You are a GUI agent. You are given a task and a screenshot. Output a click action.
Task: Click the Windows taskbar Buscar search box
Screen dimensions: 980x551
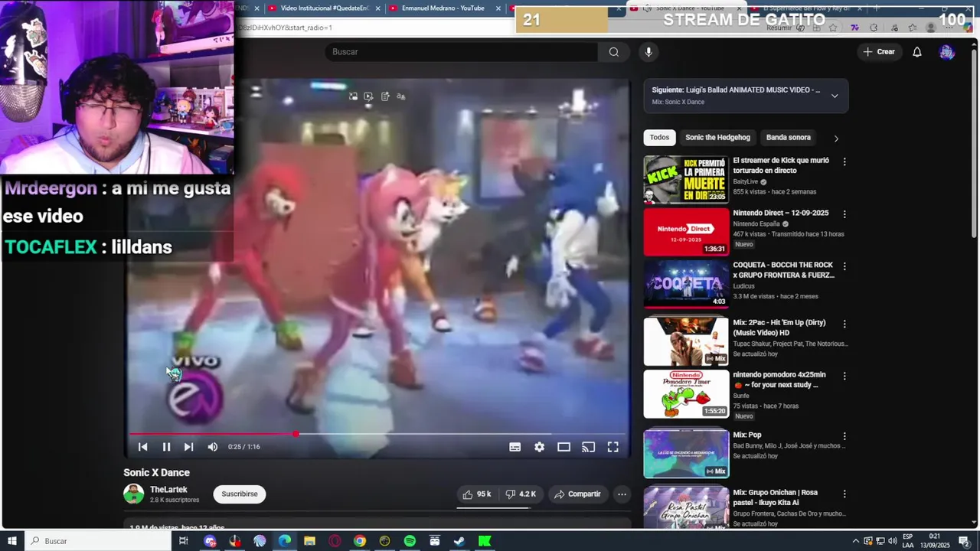pyautogui.click(x=97, y=541)
